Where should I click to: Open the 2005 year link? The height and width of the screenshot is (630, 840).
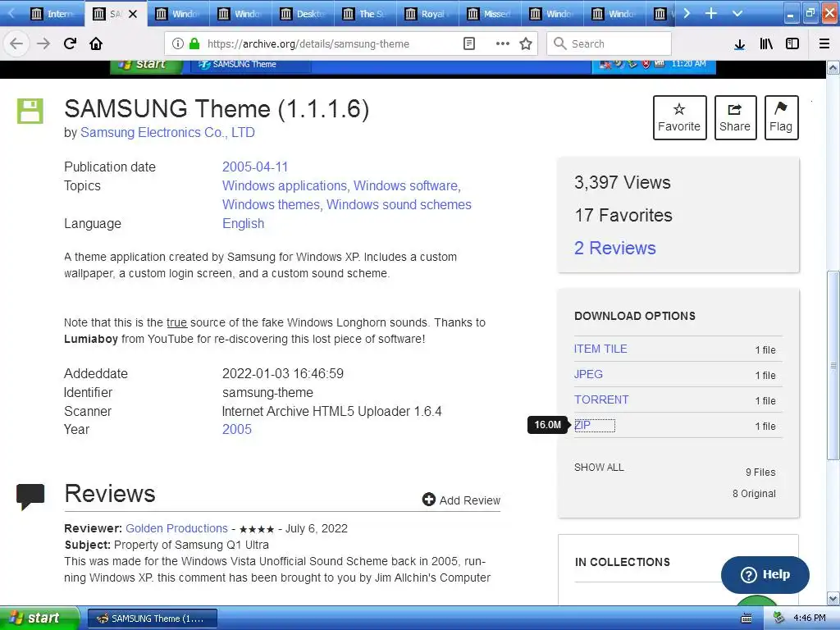coord(237,429)
